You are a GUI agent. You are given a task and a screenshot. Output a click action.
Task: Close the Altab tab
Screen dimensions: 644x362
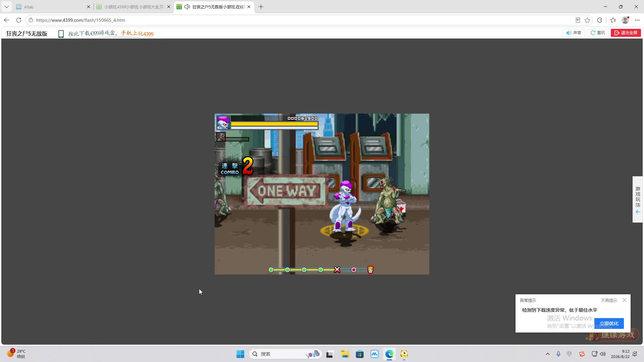pyautogui.click(x=89, y=7)
